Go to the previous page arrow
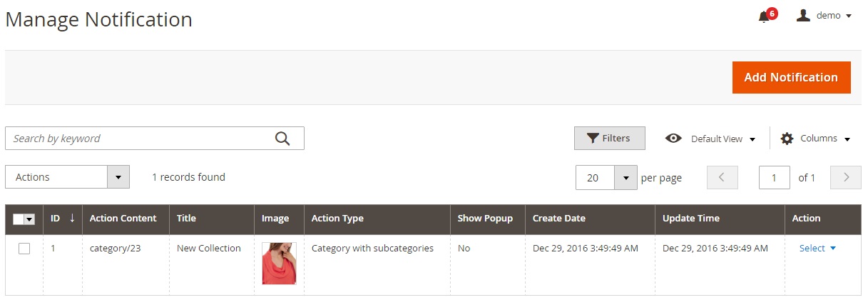868x305 pixels. point(722,178)
